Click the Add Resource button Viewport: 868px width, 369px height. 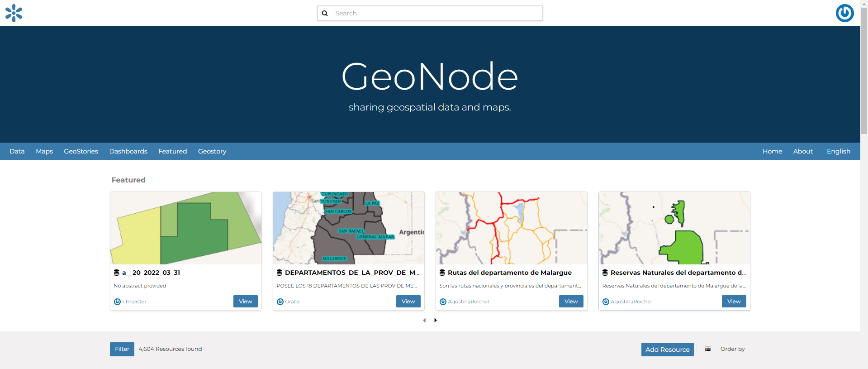tap(668, 350)
